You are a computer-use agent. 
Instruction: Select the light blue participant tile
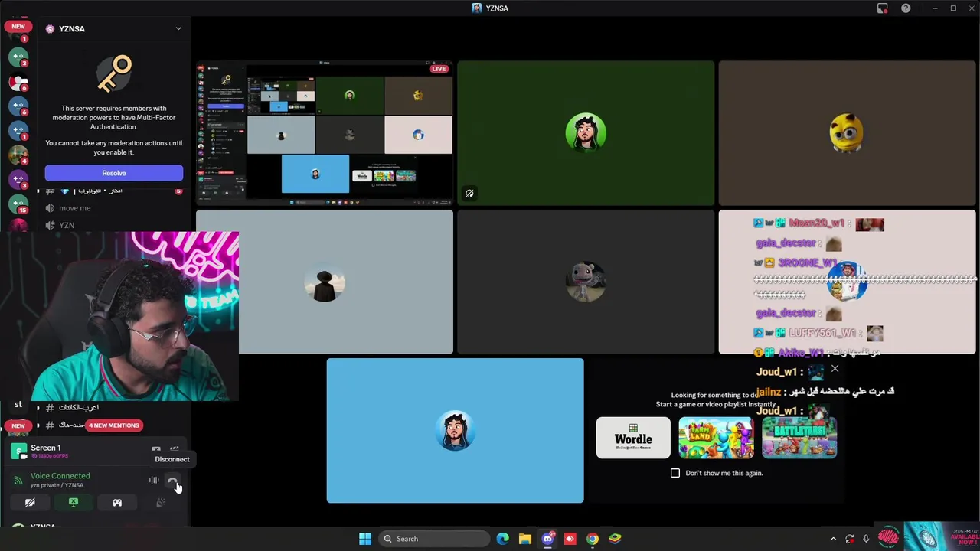point(455,431)
